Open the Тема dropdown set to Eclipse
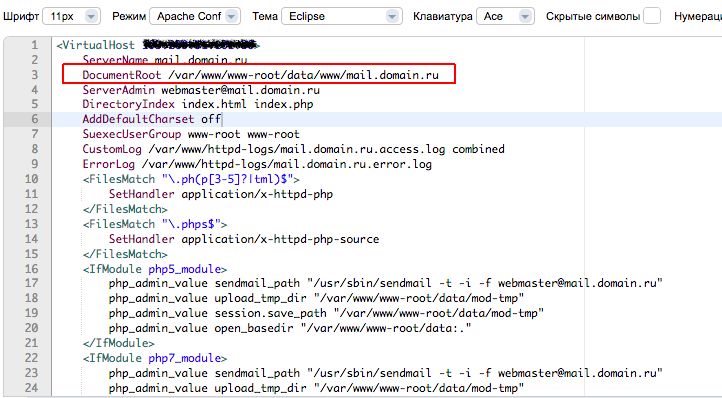The image size is (722, 398). pyautogui.click(x=341, y=16)
